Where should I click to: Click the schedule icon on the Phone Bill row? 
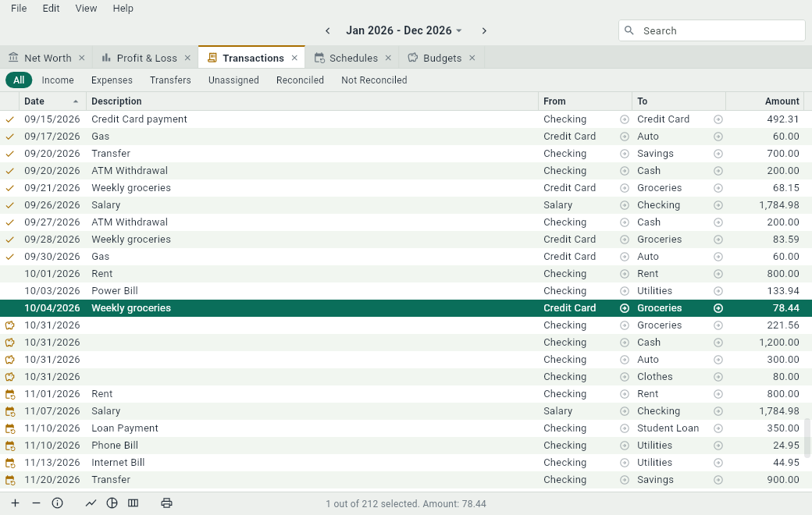10,446
